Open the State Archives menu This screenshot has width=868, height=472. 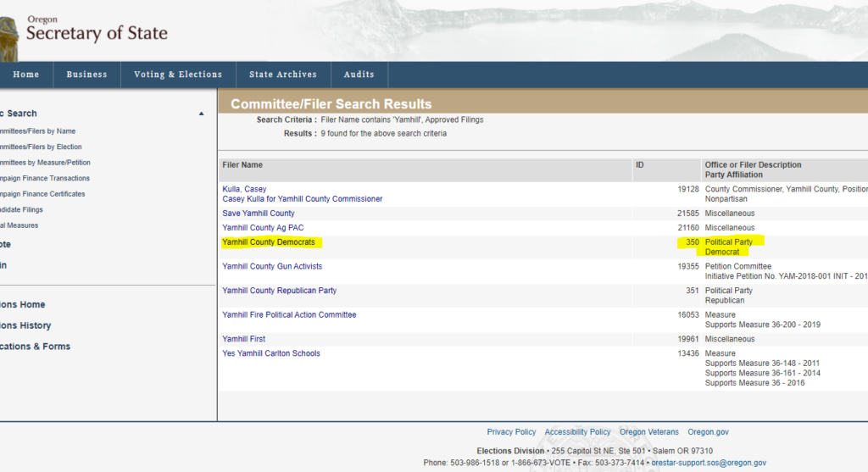click(283, 75)
